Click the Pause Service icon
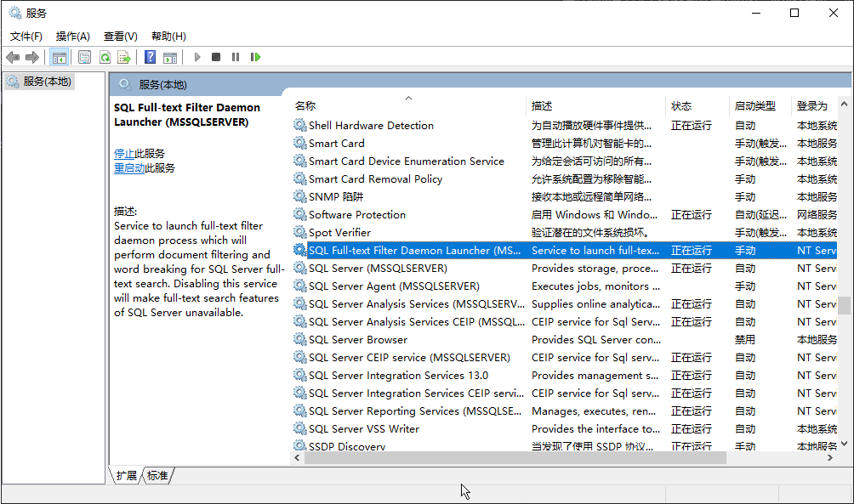Viewport: 854px width, 504px height. click(x=236, y=57)
